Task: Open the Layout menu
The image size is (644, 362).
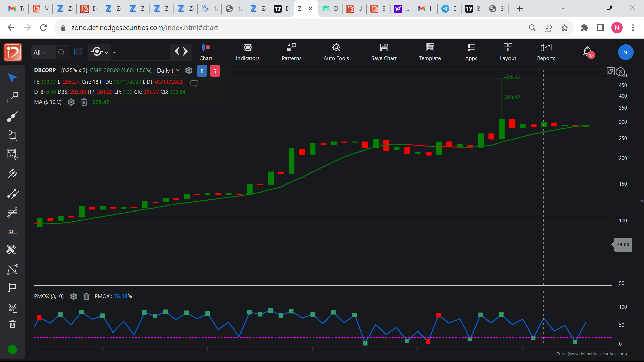Action: point(508,52)
